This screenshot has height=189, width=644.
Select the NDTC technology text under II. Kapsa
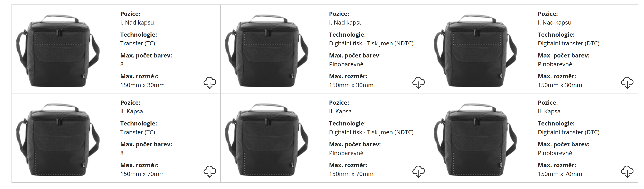[371, 132]
